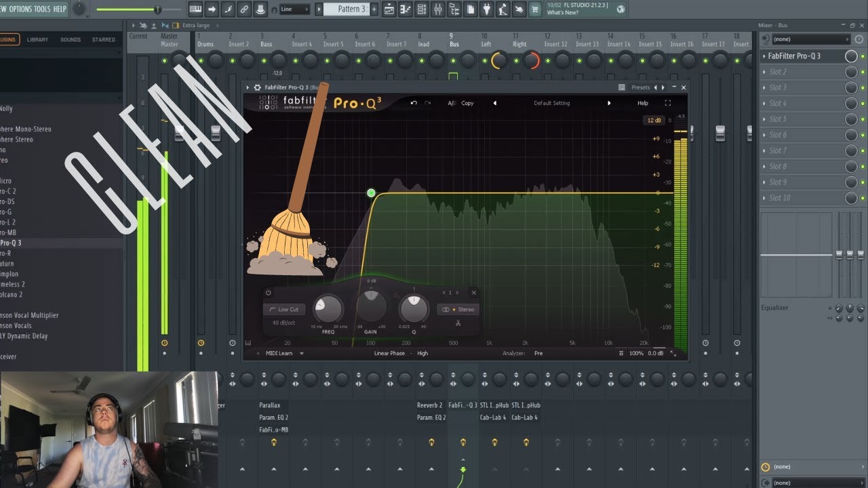868x488 pixels.
Task: Open the Line snap dropdown
Action: [295, 9]
